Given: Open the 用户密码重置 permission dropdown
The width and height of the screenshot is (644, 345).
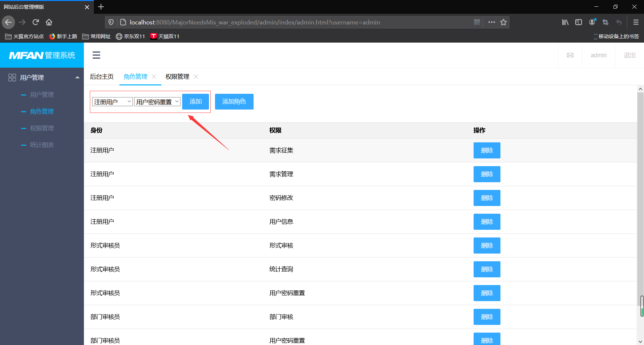Looking at the screenshot, I should (157, 102).
